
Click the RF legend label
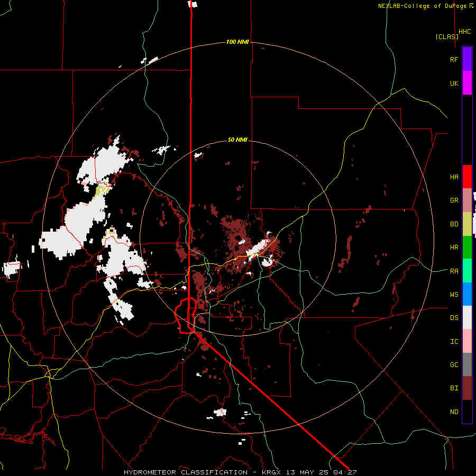[x=454, y=60]
